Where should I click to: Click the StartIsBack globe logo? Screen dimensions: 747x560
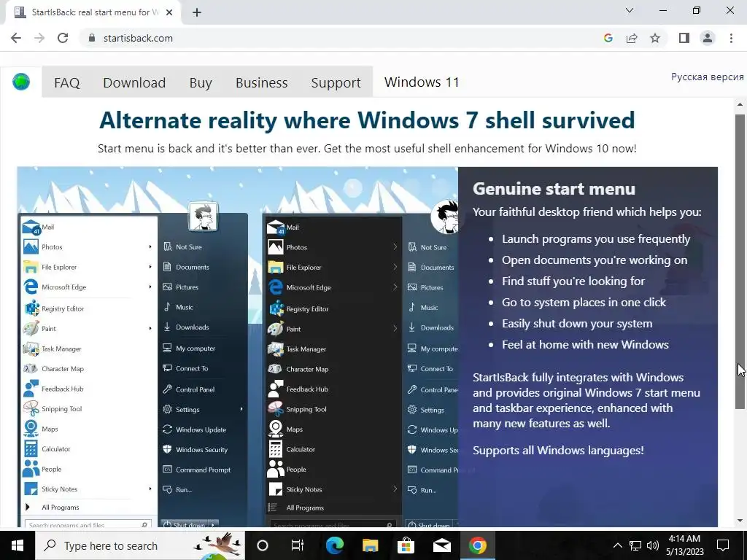coord(21,82)
